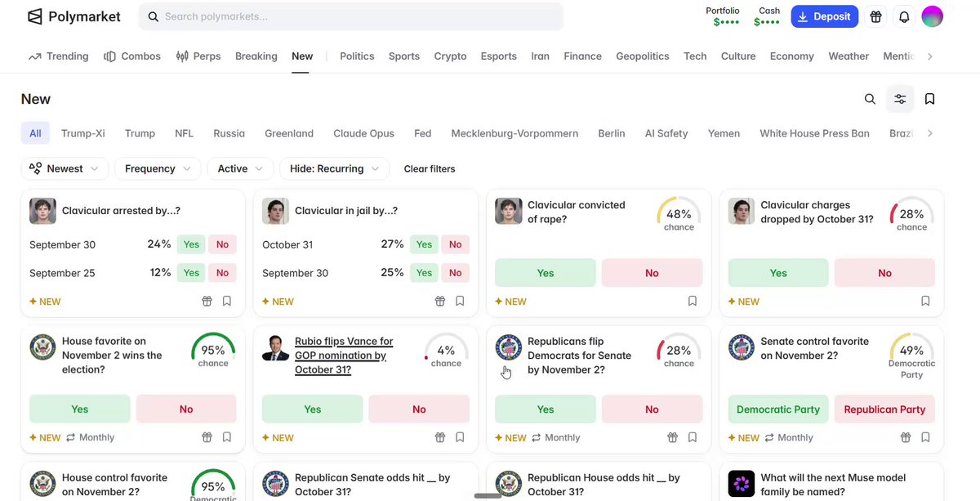Screen dimensions: 980x501
Task: Bookmark the Rubio flips Vance market
Action: (x=460, y=437)
